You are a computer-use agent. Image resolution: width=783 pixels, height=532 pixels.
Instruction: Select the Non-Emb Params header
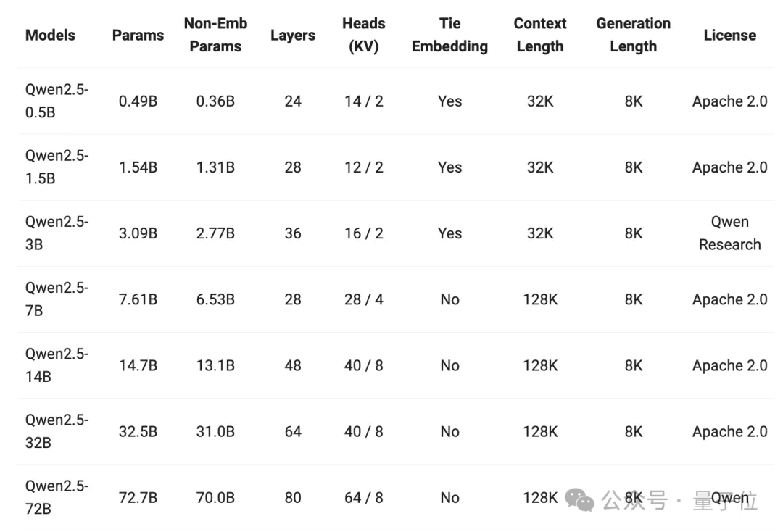point(215,35)
